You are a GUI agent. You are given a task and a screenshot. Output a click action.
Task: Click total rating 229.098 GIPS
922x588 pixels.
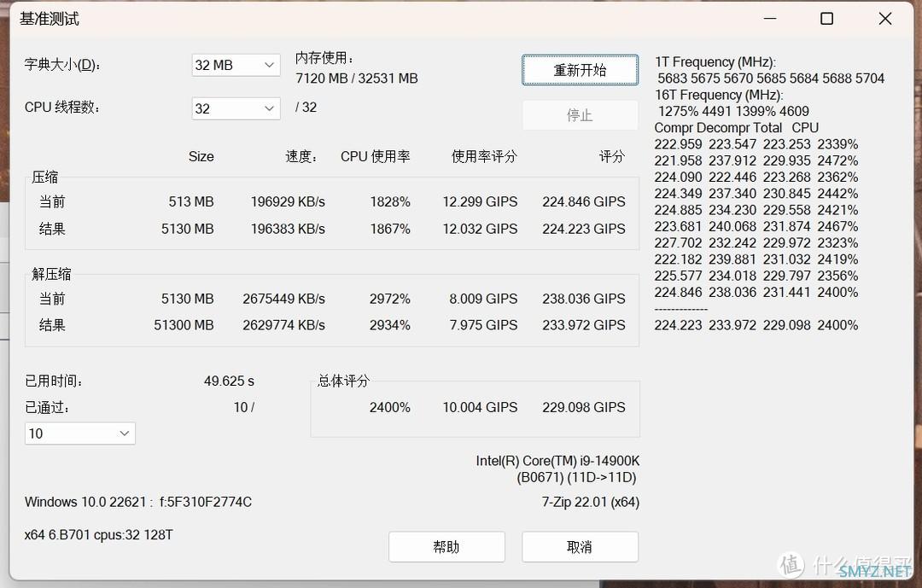[584, 407]
